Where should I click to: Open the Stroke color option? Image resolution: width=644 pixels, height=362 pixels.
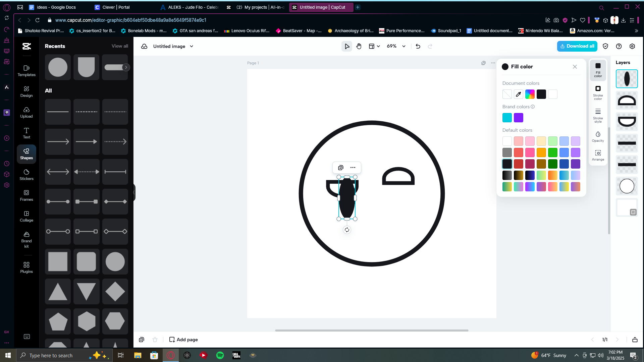(x=598, y=93)
